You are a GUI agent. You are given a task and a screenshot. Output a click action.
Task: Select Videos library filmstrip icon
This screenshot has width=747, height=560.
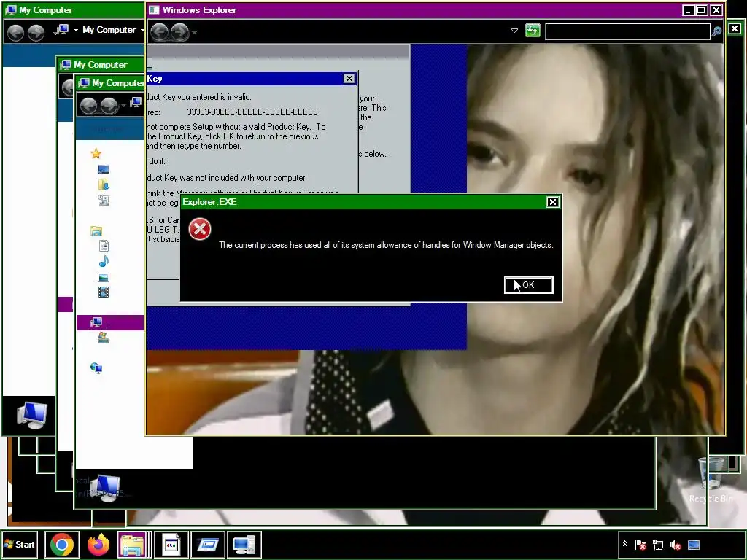(104, 292)
